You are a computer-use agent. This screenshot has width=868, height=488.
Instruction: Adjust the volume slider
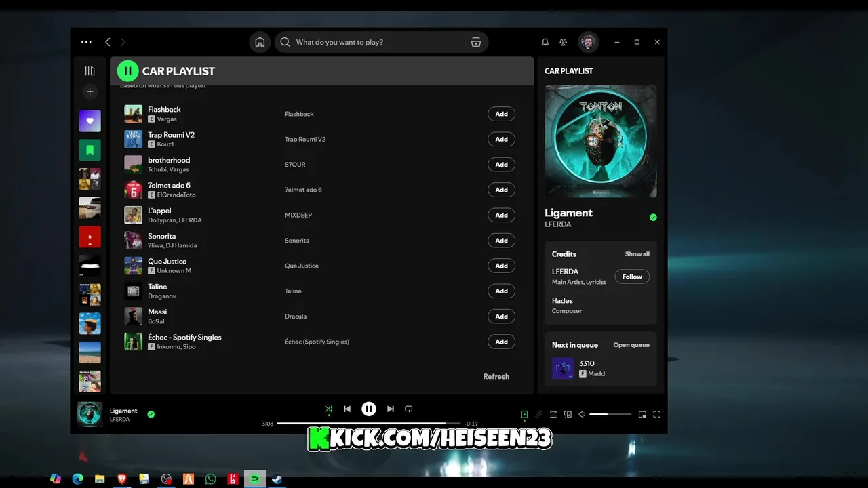pos(610,414)
